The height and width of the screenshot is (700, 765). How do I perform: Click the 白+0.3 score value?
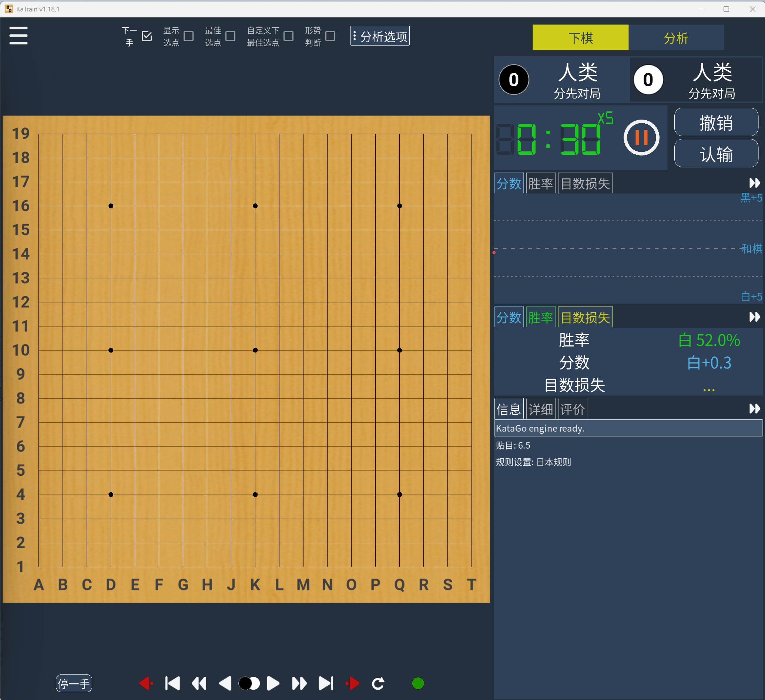pyautogui.click(x=709, y=363)
